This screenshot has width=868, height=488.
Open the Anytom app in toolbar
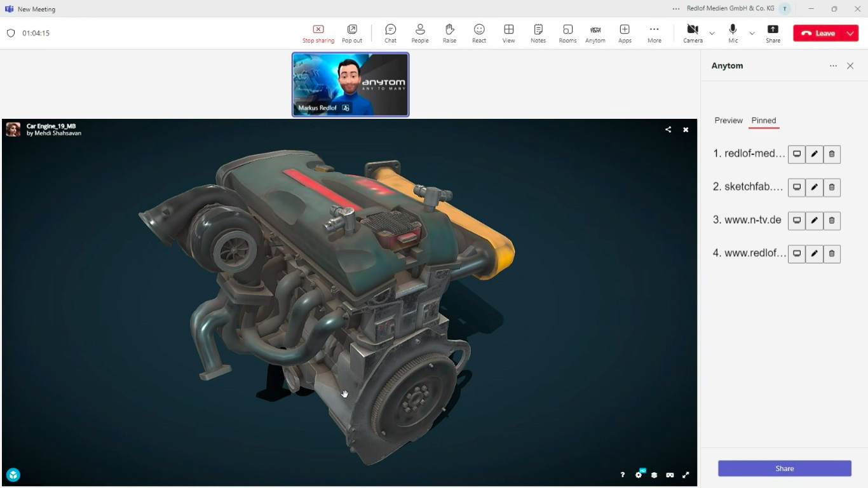click(x=595, y=34)
